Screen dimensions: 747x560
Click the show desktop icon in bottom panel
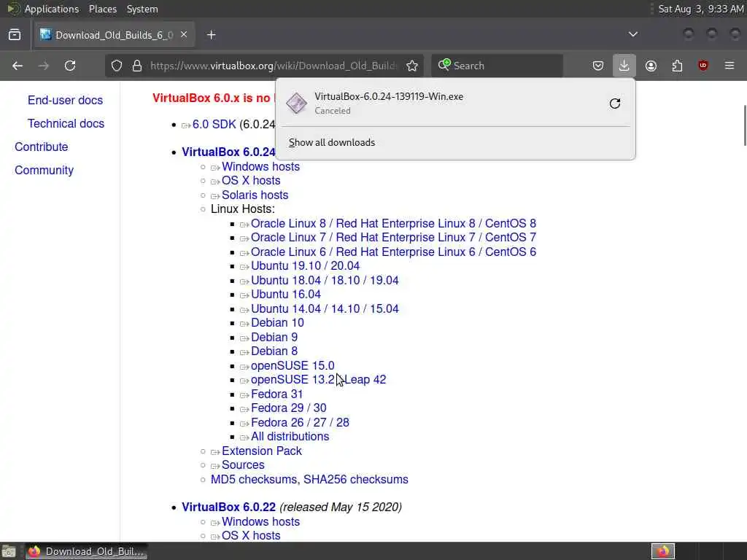pyautogui.click(x=9, y=551)
